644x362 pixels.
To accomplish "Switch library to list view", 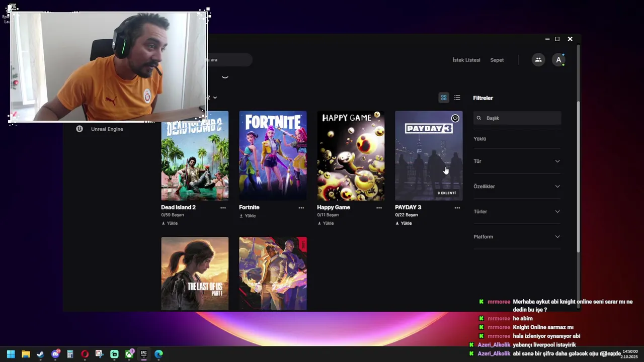I will point(457,98).
